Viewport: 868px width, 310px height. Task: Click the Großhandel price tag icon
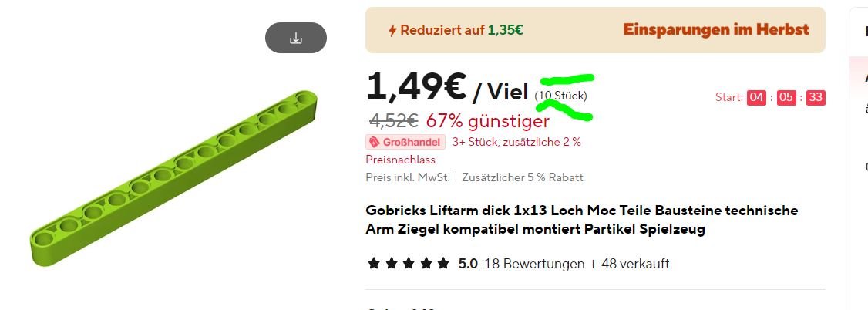tap(375, 142)
